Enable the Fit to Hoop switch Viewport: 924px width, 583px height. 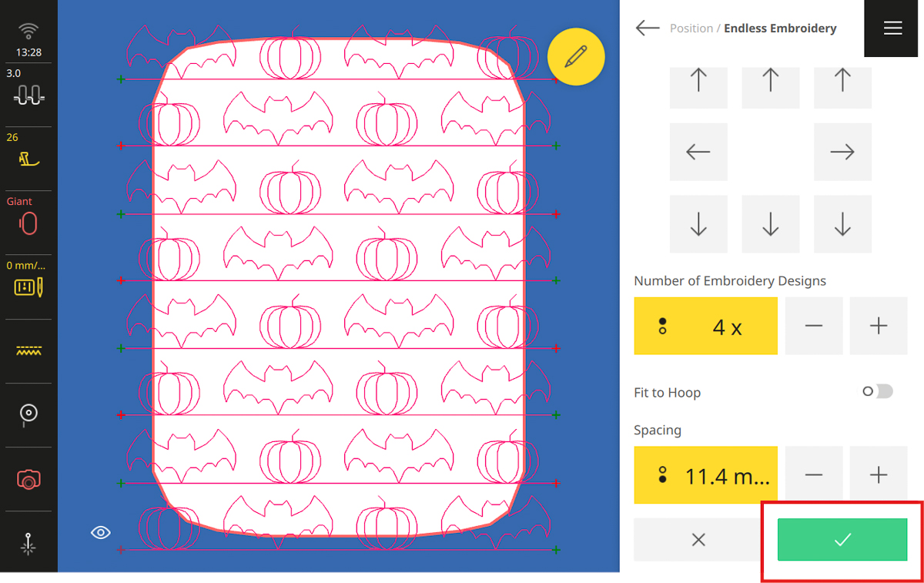point(876,392)
